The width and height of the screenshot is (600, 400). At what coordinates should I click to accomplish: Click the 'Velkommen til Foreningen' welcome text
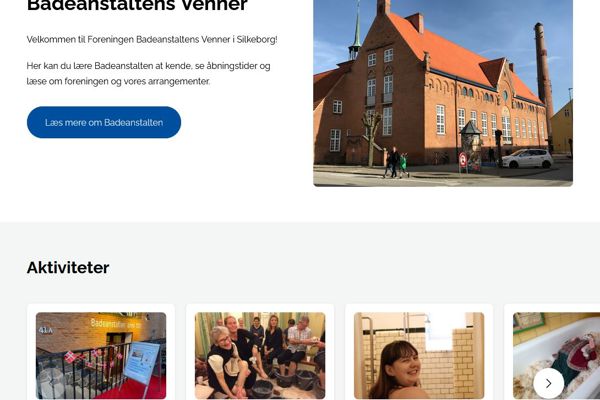[x=152, y=39]
